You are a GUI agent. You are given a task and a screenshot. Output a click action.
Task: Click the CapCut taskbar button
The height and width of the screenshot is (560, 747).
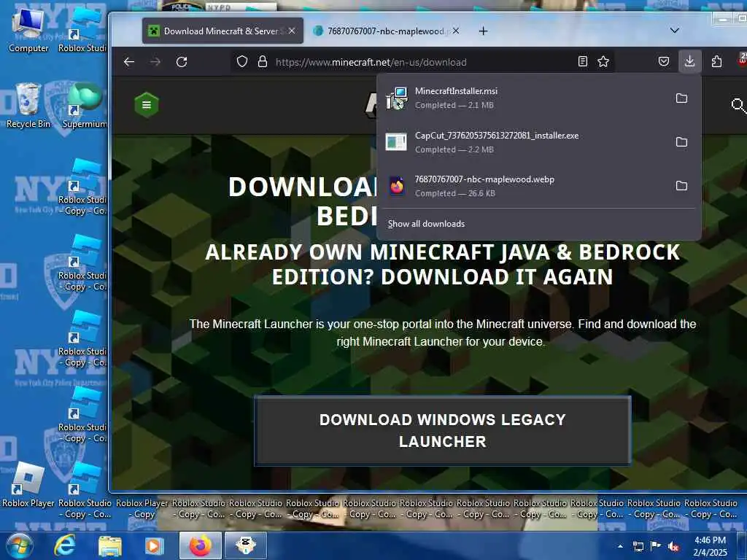[x=246, y=545]
